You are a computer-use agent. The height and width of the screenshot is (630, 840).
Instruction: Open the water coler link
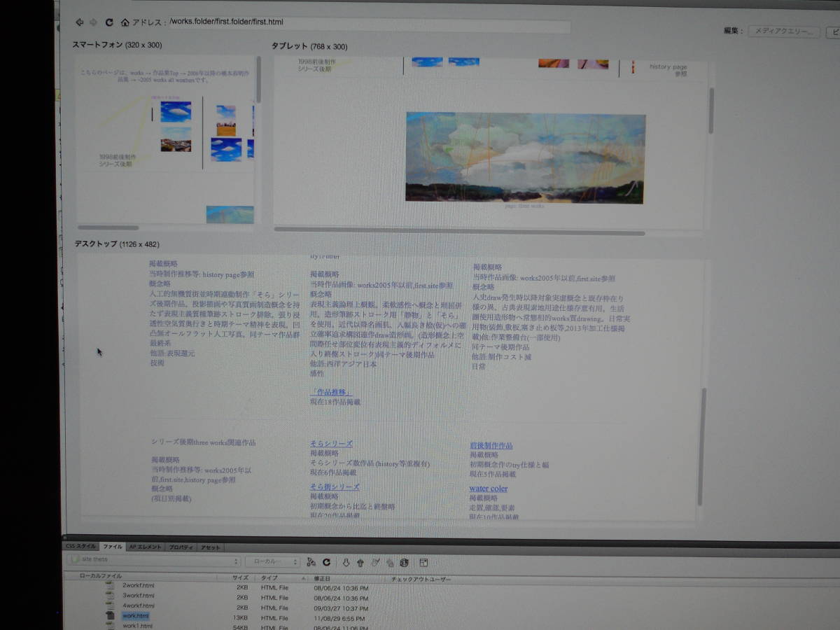click(x=489, y=489)
